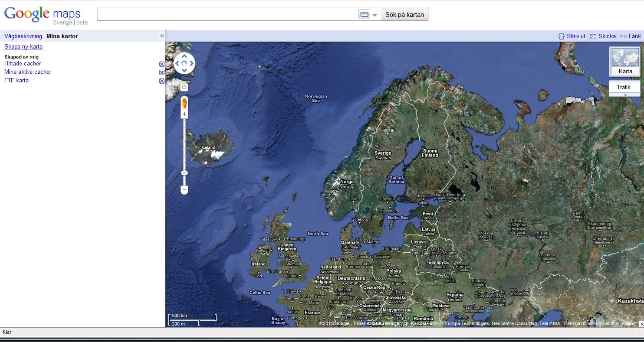Toggle the checkbox next to Mina aktiva cacher
Image resolution: width=644 pixels, height=342 pixels.
[x=161, y=72]
